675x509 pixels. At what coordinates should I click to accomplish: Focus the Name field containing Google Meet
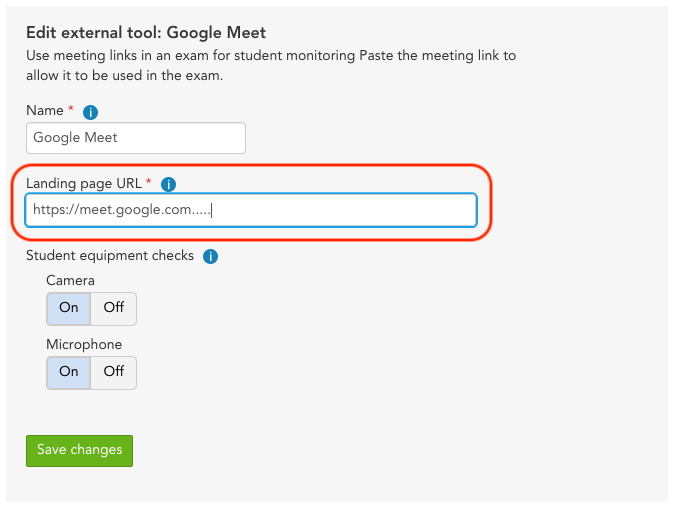136,138
